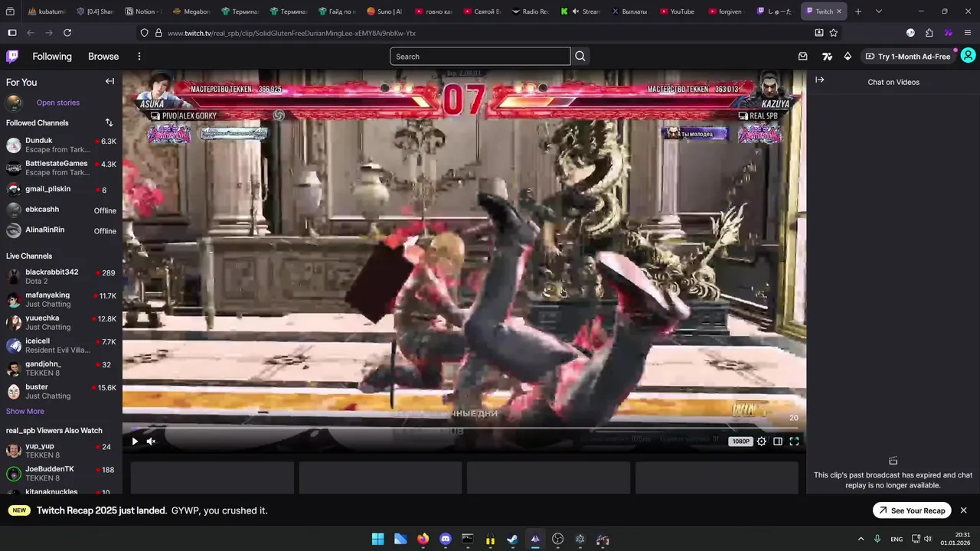980x551 pixels.
Task: Click the Twitch logo home icon
Action: 12,56
